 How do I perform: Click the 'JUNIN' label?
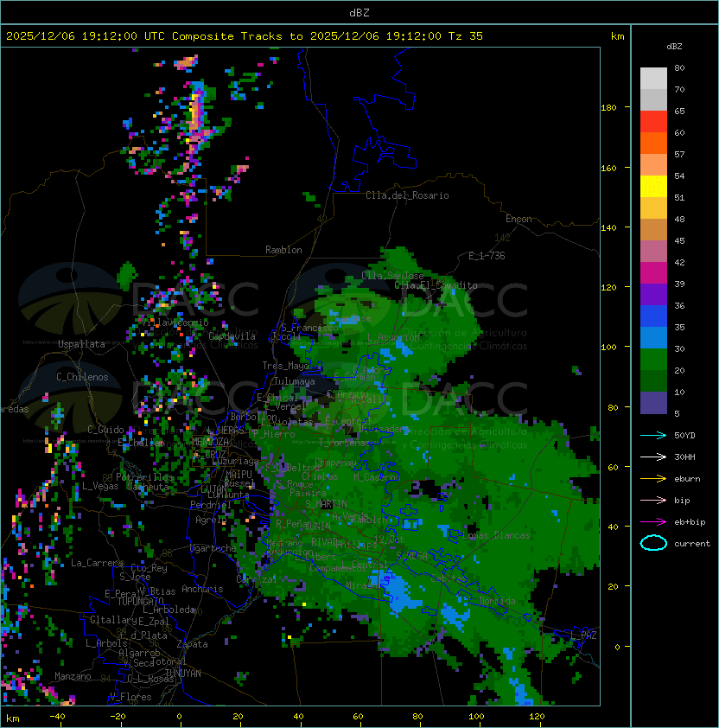pos(317,526)
